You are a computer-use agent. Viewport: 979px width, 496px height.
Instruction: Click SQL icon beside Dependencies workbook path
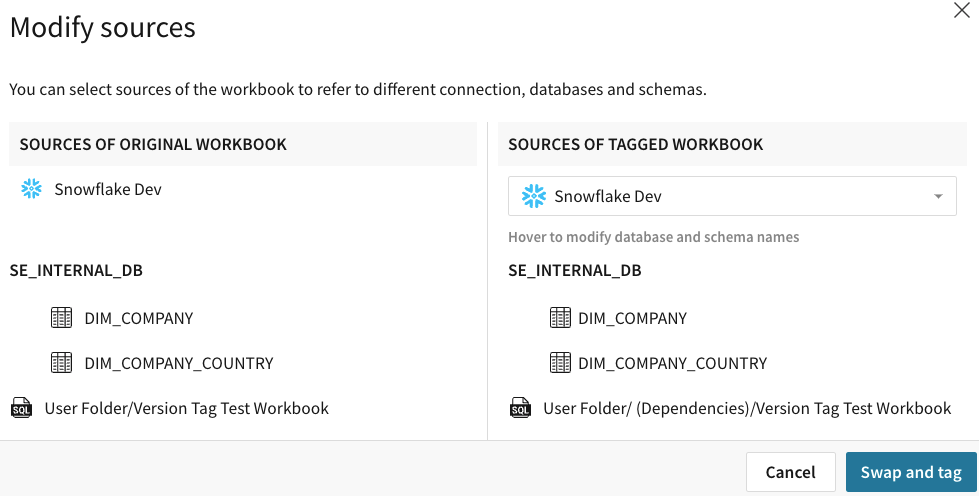coord(520,408)
